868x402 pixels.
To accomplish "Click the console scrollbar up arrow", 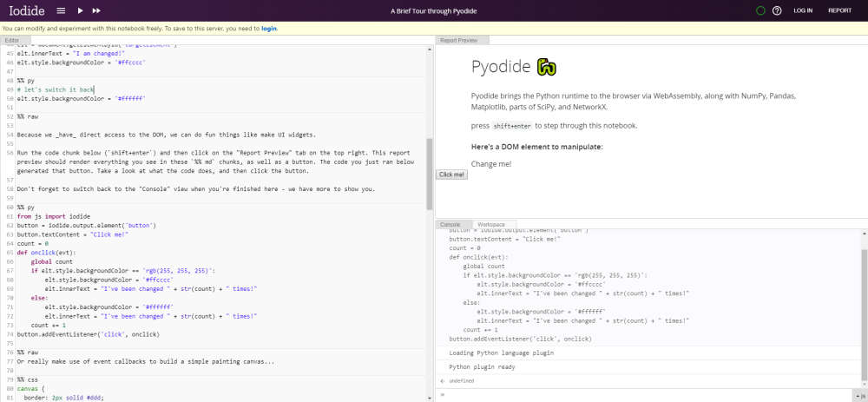I will [x=865, y=234].
